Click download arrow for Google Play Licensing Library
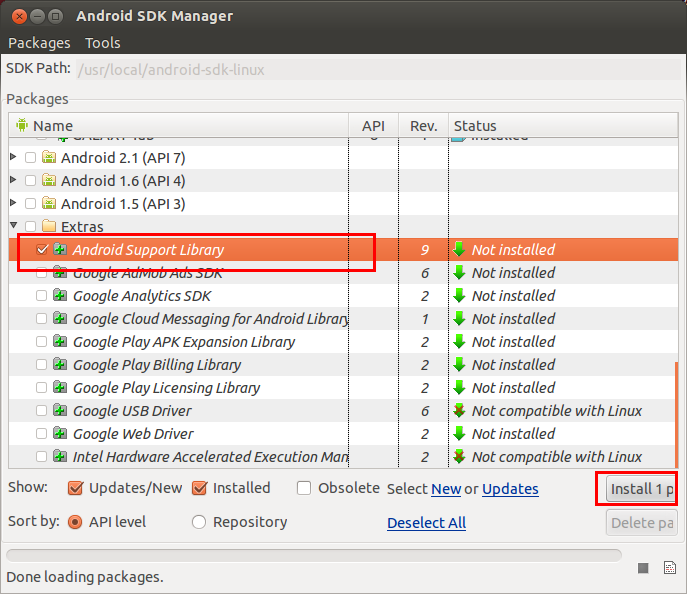The height and width of the screenshot is (594, 687). [x=459, y=387]
